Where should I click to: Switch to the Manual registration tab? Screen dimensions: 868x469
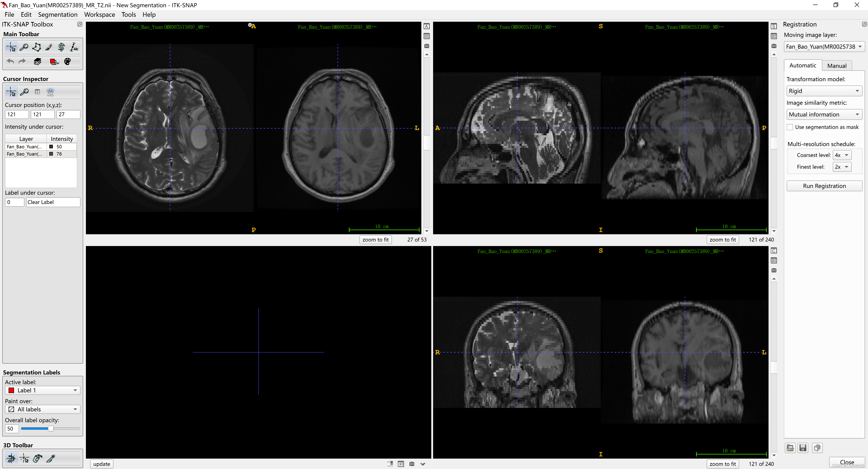(x=837, y=66)
